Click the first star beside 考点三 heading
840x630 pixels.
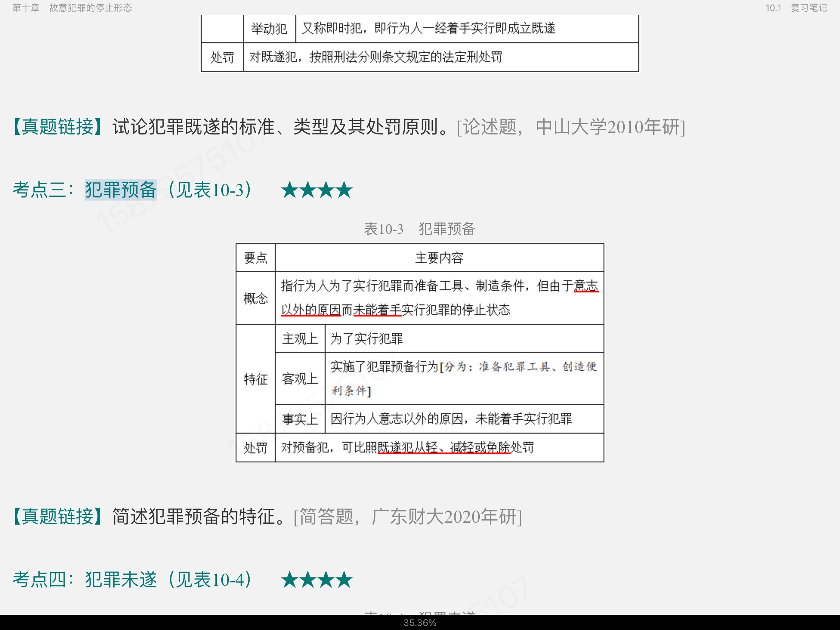[290, 190]
